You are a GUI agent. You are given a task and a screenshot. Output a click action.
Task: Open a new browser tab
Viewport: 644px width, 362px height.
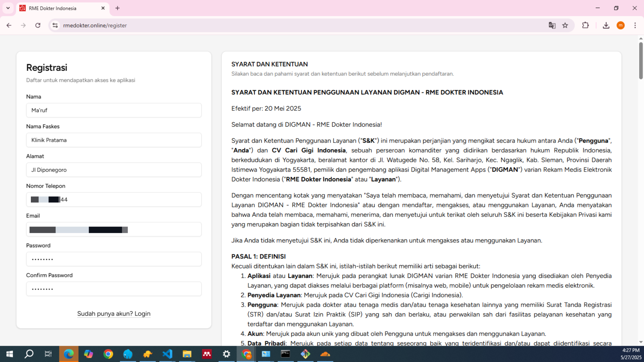coord(117,8)
